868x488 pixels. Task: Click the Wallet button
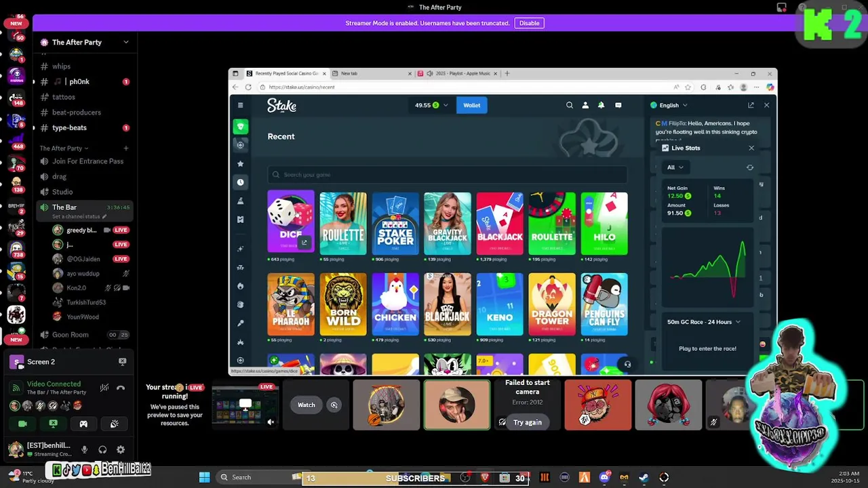472,105
